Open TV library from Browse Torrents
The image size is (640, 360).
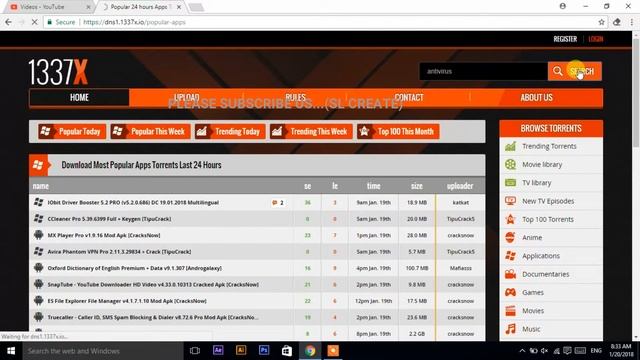(536, 183)
